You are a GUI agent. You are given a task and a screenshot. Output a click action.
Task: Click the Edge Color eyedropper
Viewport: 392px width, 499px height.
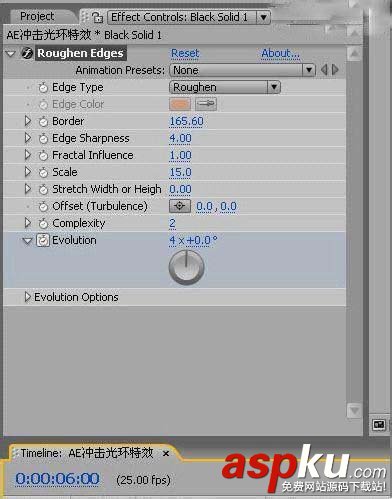[x=206, y=104]
